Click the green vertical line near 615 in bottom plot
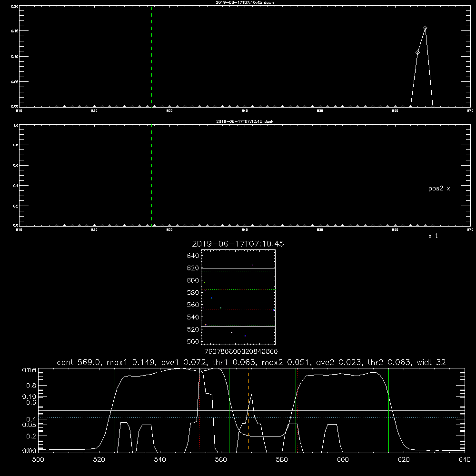Screen dimensions: 476x476 point(388,410)
